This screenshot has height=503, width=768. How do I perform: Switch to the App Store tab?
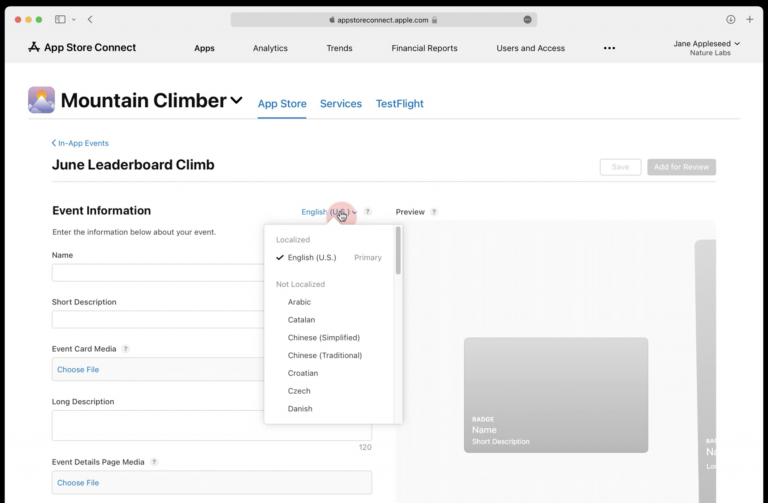(282, 104)
